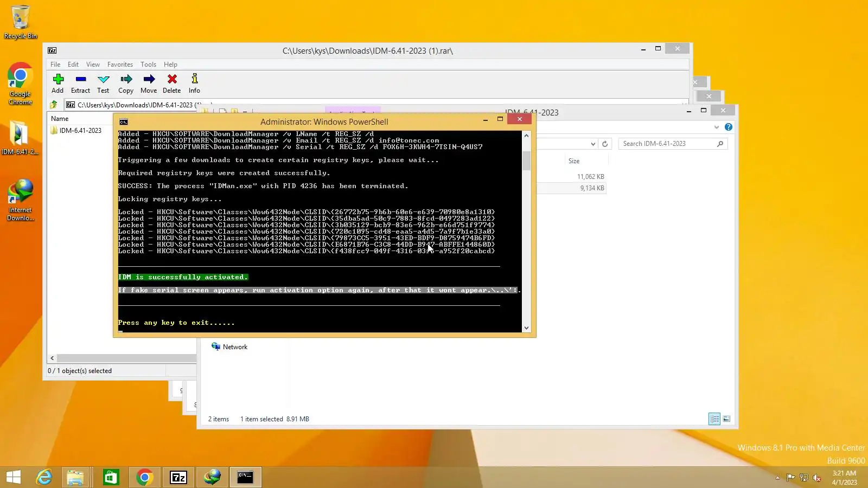Open the Recycle Bin desktop icon

click(x=21, y=22)
